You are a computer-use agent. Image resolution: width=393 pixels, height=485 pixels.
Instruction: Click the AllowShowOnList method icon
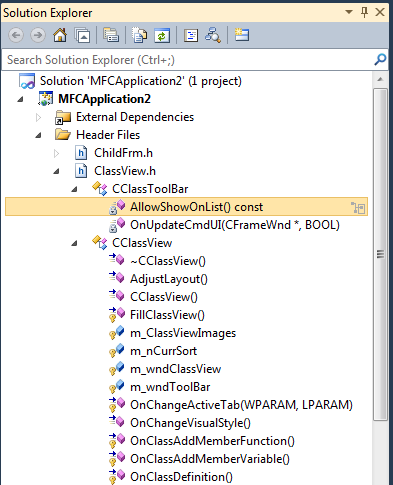click(117, 207)
